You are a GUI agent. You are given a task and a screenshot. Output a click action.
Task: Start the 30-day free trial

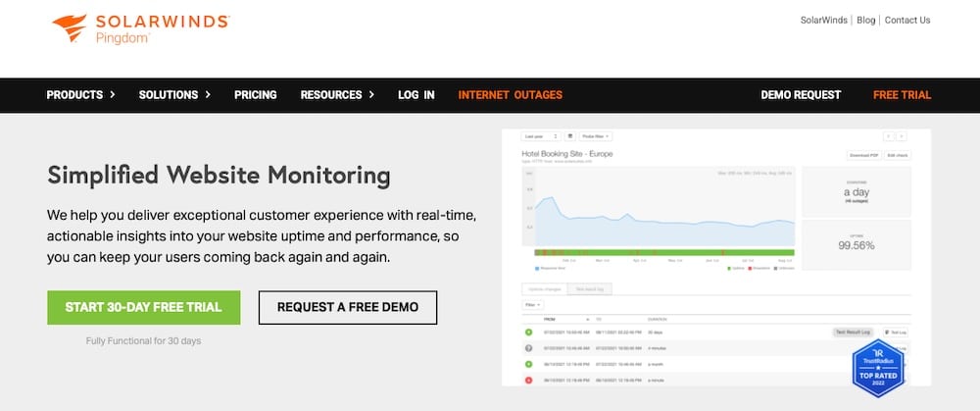[x=143, y=307]
